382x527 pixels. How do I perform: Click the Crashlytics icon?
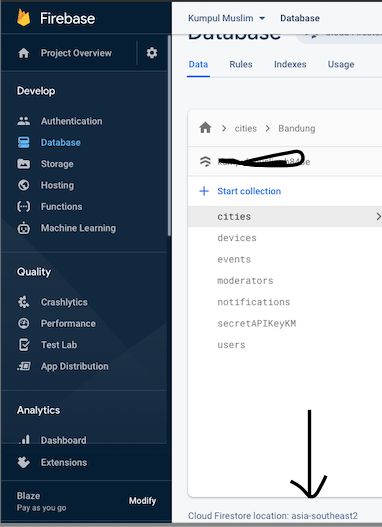(x=24, y=302)
